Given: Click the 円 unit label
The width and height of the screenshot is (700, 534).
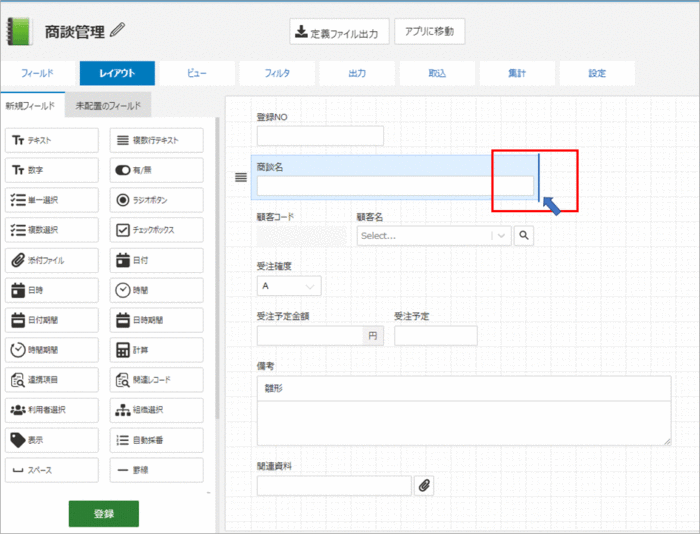Looking at the screenshot, I should 373,336.
